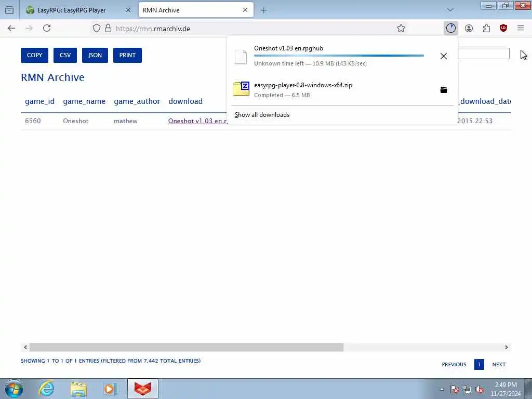Open the Firefox account icon
The width and height of the screenshot is (532, 399).
point(469,28)
